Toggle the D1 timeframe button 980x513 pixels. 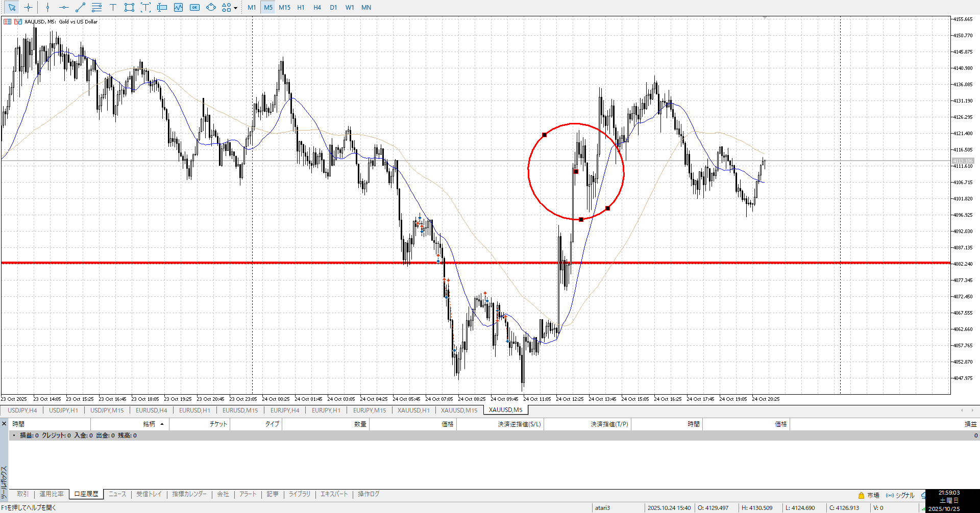[x=333, y=7]
